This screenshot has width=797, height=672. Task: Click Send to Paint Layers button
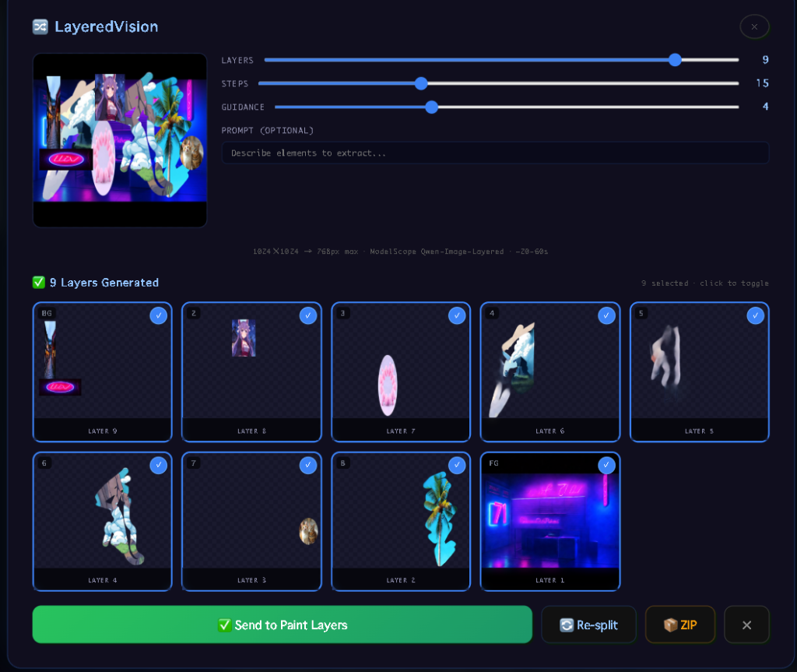point(282,625)
